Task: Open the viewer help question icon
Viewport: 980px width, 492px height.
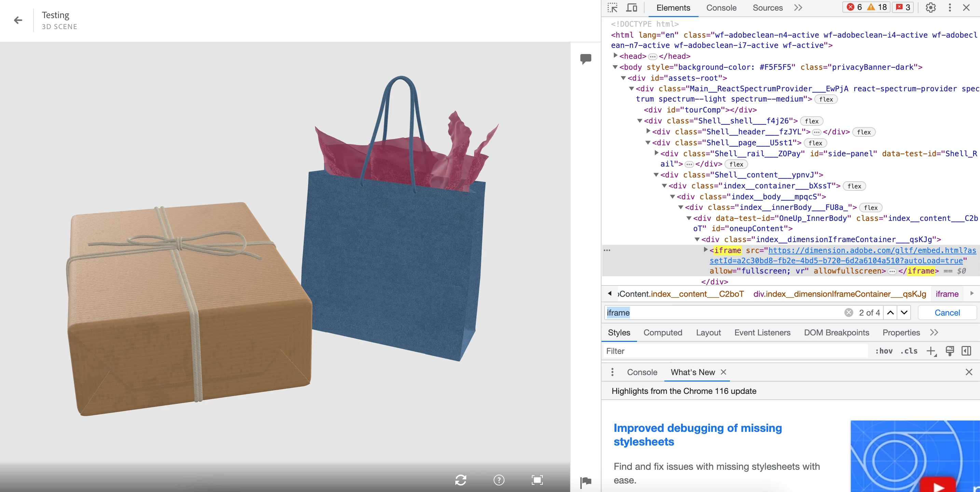Action: [499, 480]
